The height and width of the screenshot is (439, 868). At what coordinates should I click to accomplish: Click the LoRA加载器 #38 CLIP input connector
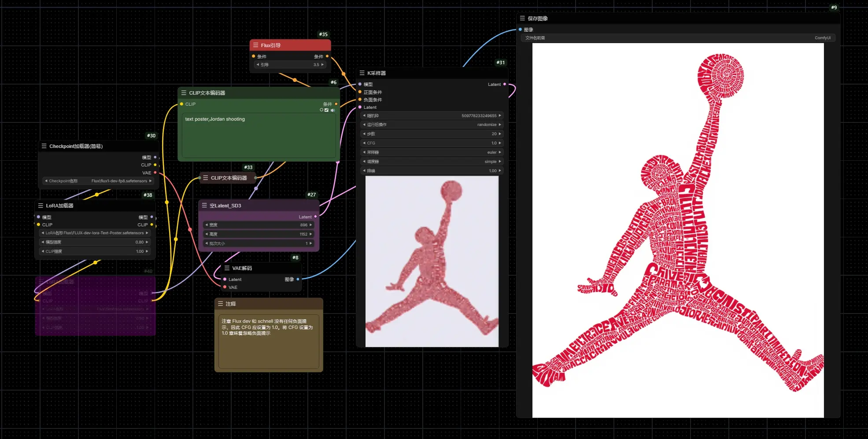[x=39, y=225]
